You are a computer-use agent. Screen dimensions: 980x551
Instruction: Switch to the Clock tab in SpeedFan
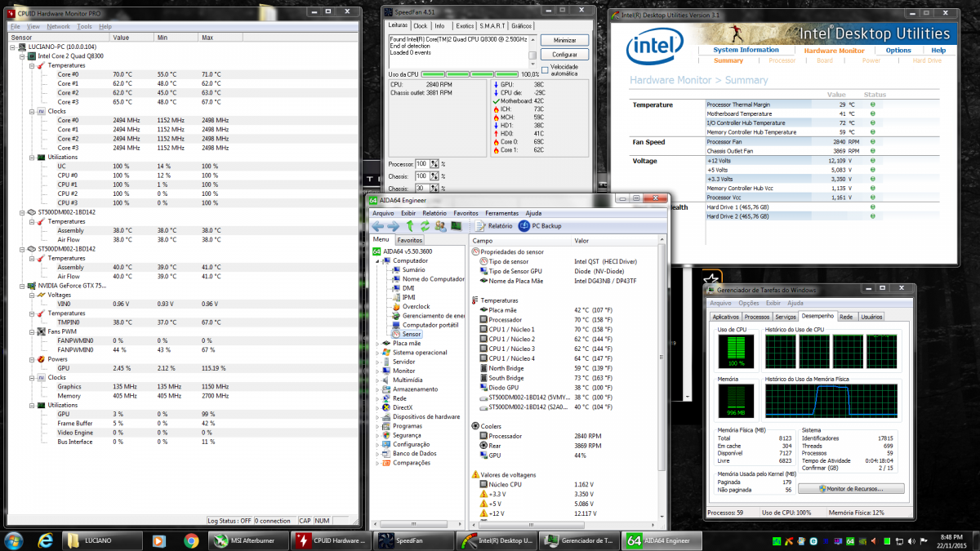pos(421,26)
